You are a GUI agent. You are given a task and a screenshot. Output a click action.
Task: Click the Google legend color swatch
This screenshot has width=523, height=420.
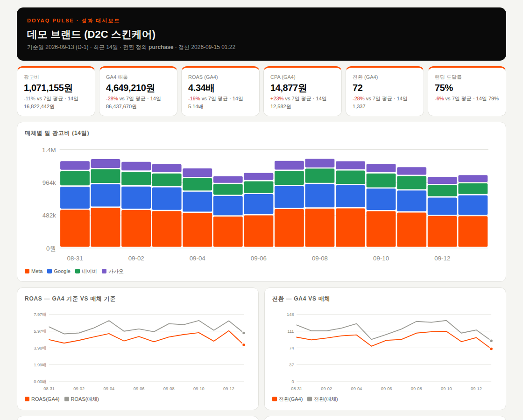[49, 271]
